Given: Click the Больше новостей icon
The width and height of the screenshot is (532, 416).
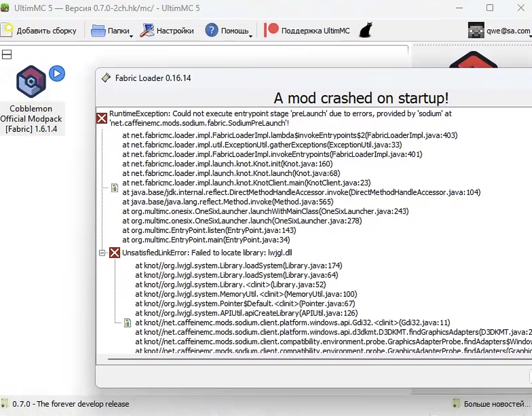Looking at the screenshot, I should [x=456, y=403].
